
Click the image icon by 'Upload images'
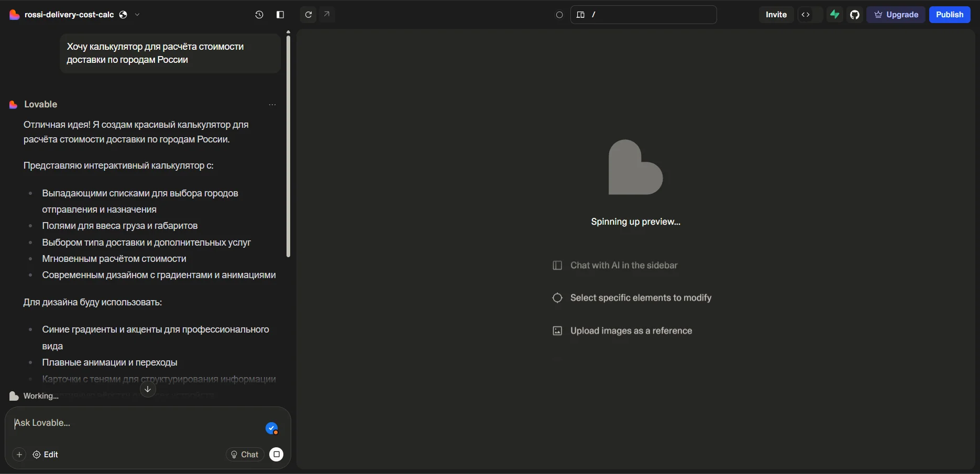click(557, 331)
